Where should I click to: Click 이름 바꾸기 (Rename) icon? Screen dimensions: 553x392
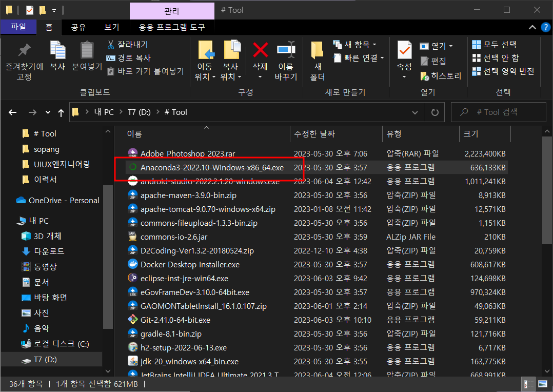(286, 61)
